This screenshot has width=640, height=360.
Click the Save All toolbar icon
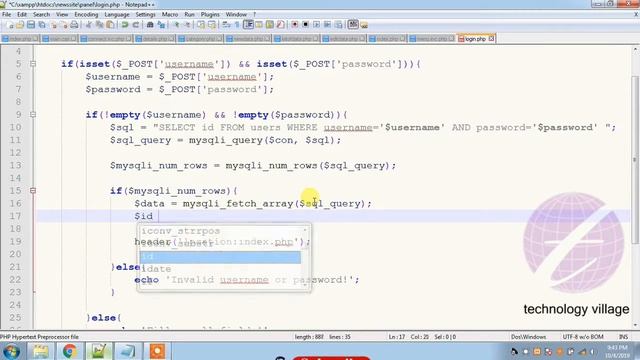click(x=42, y=25)
